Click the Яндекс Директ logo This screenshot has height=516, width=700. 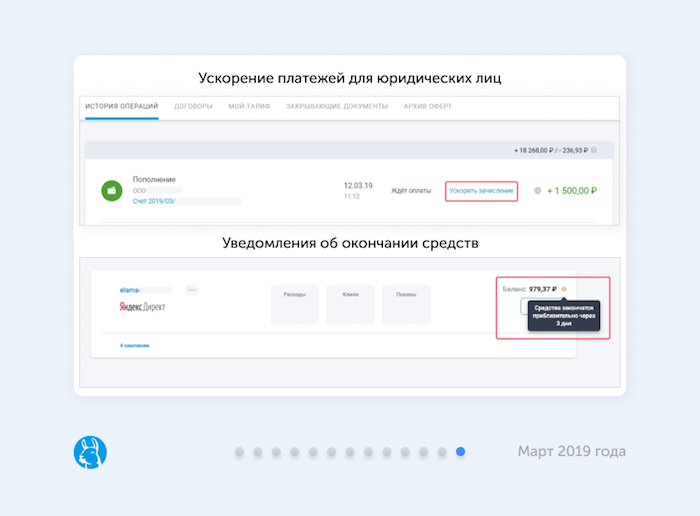click(x=142, y=307)
